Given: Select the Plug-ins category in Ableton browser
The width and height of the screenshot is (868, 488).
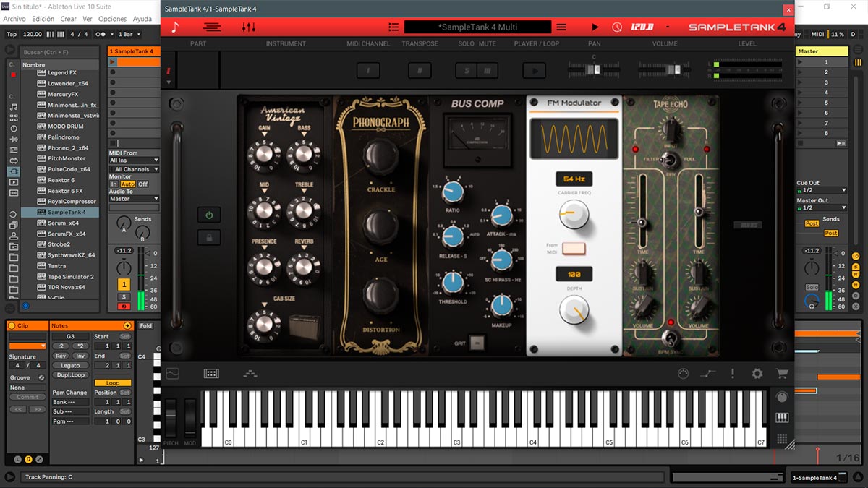Looking at the screenshot, I should tap(13, 171).
